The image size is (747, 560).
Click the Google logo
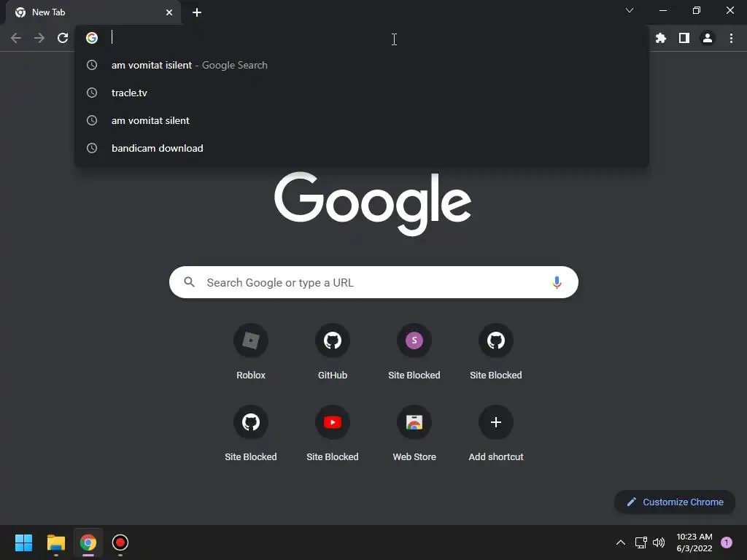(373, 204)
